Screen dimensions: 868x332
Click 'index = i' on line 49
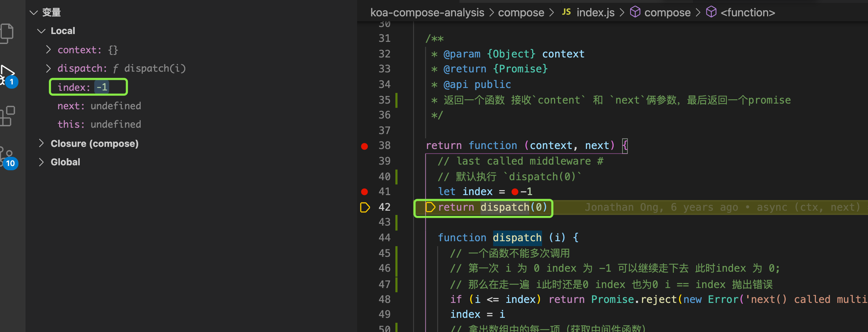[478, 314]
